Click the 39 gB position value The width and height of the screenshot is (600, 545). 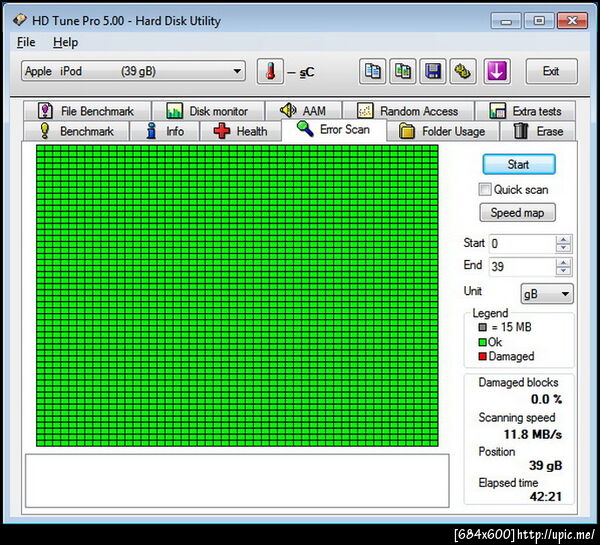pyautogui.click(x=546, y=465)
